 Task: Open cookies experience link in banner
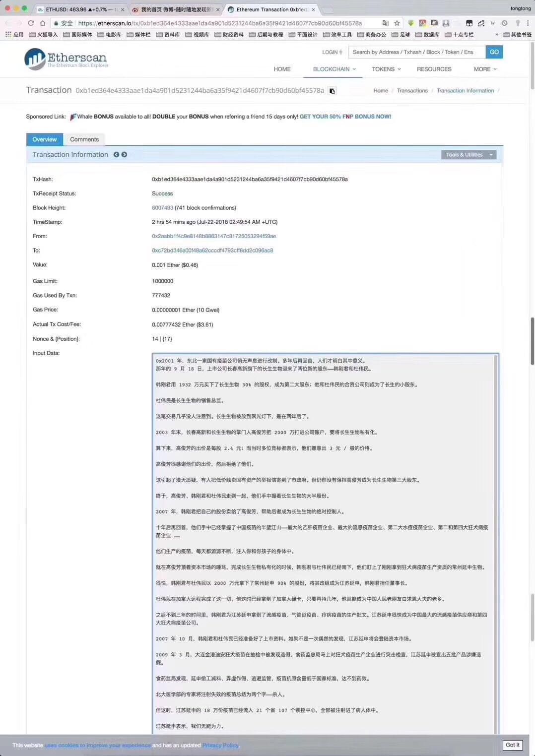coord(97,745)
